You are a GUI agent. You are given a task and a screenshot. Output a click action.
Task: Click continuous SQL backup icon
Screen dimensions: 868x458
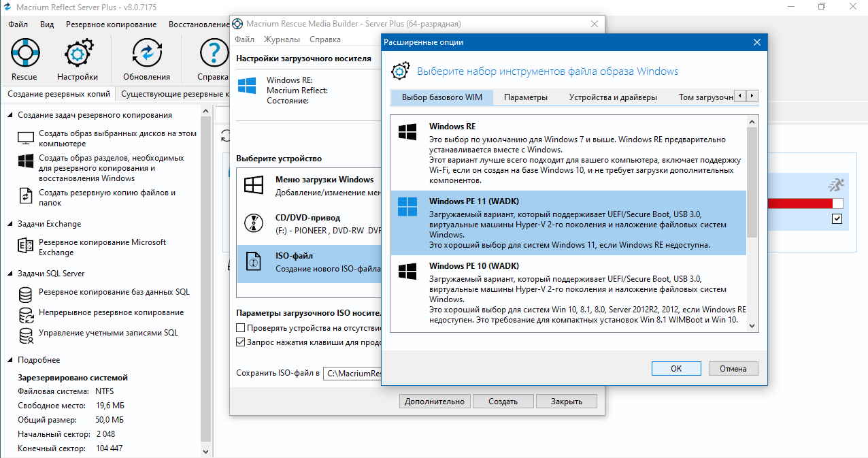tap(26, 315)
